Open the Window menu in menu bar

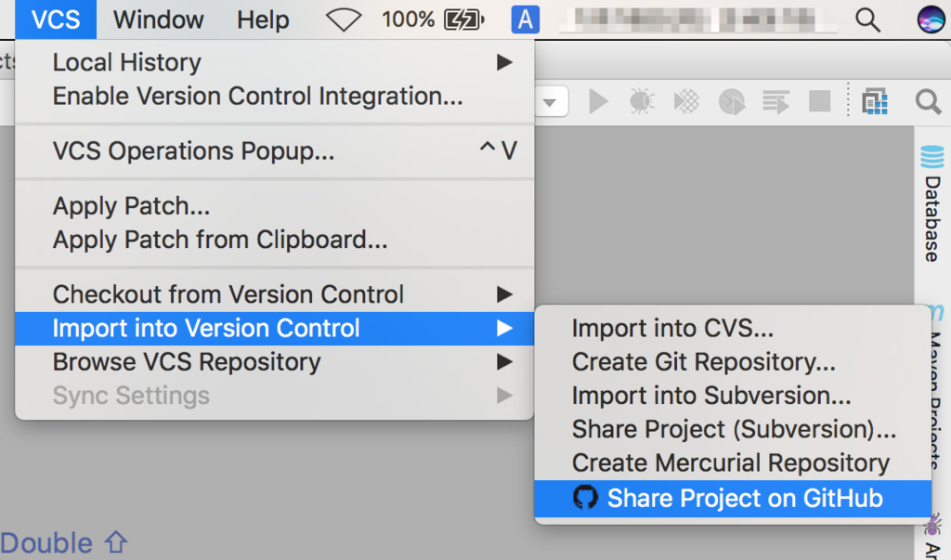tap(158, 20)
